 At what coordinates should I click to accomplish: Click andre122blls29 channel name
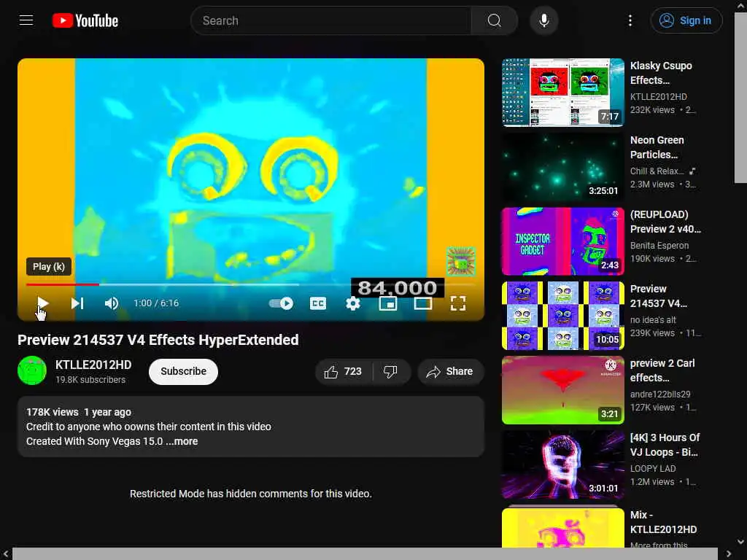[660, 394]
